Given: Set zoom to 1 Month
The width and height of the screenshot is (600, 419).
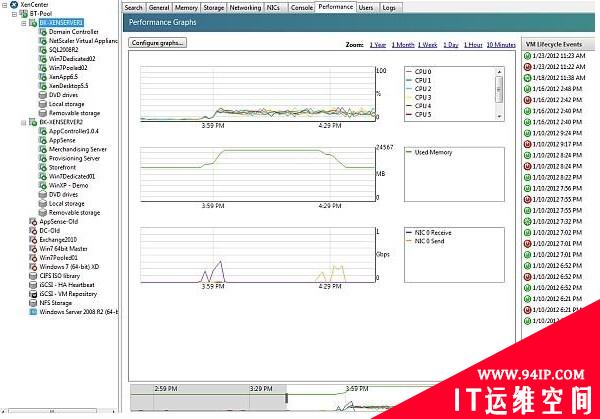Looking at the screenshot, I should coord(403,45).
